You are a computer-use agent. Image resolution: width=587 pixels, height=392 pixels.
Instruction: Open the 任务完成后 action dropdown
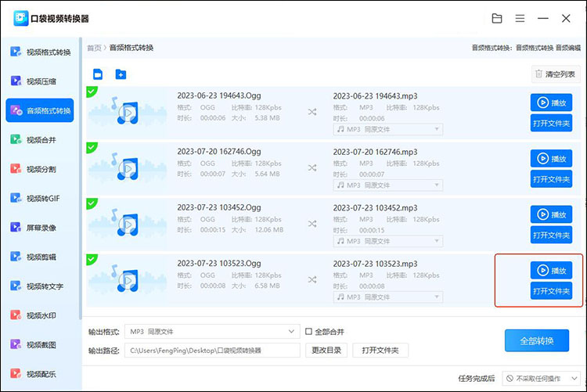[x=542, y=379]
